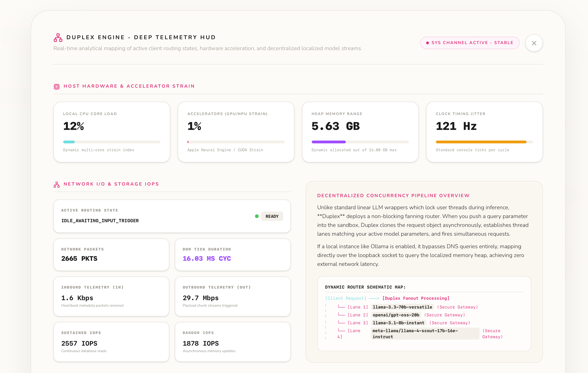Click 'Standard console ticks per cycle' caption
Viewport: 588px width, 373px height.
coord(472,150)
